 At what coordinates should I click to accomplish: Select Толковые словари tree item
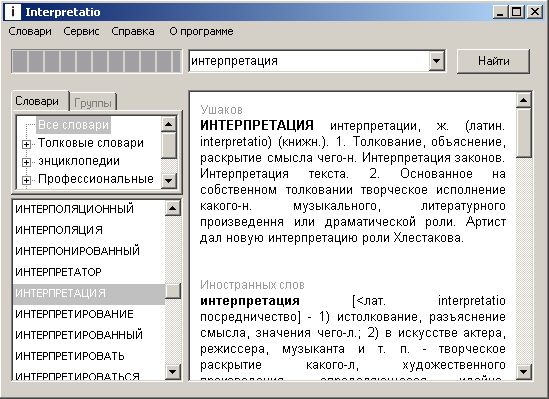91,143
